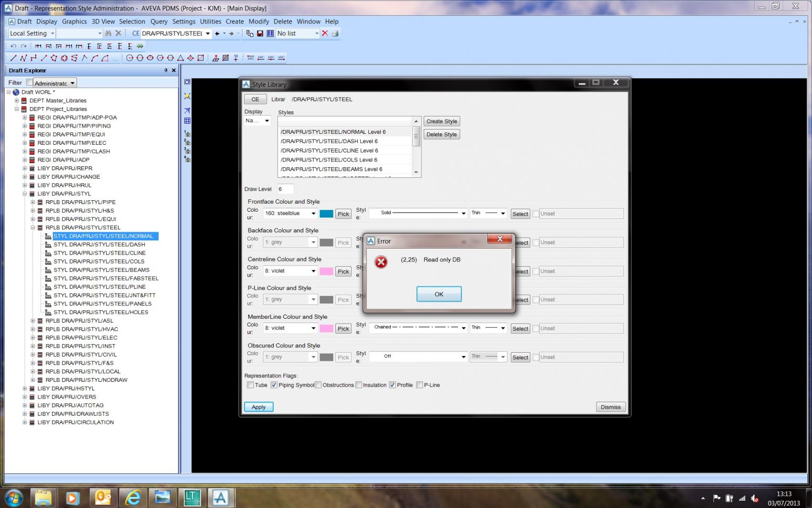
Task: Click the Frontface steelblue colour swatch
Action: tap(326, 214)
